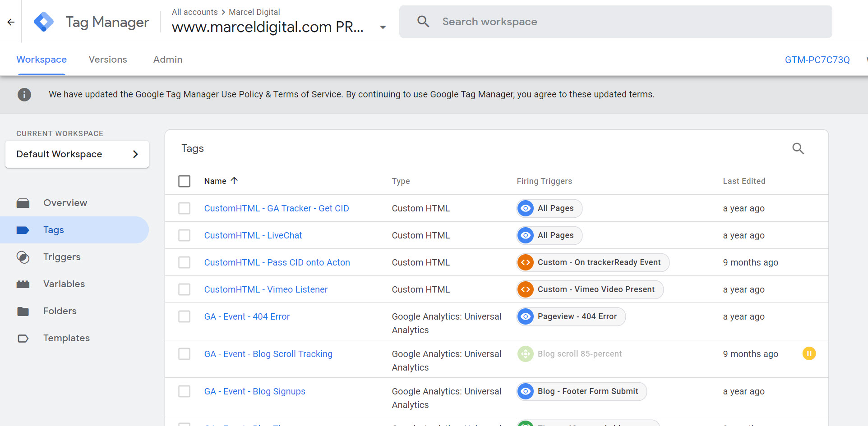Check the select-all tags checkbox
This screenshot has width=868, height=426.
tap(184, 181)
